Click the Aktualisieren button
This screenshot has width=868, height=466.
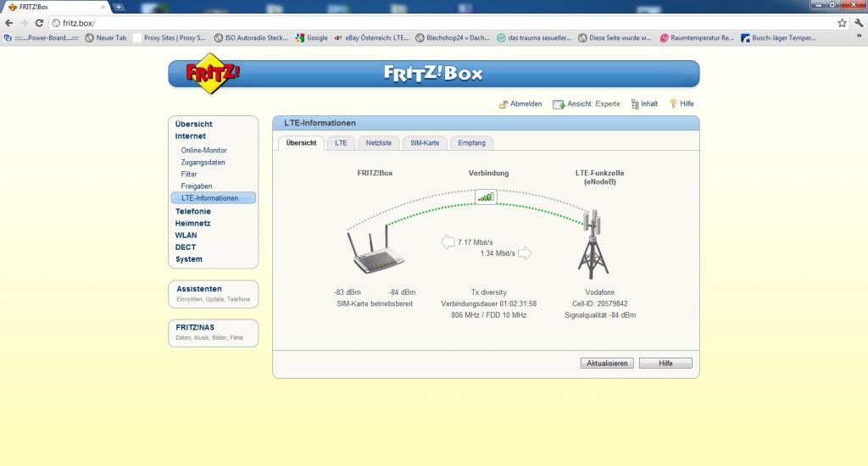click(x=607, y=363)
